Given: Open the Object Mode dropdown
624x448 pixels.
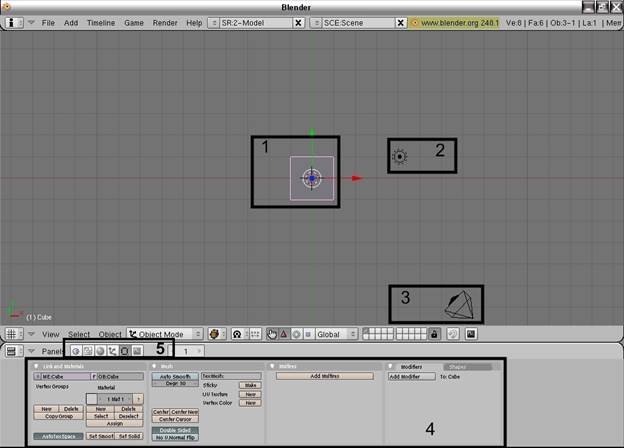Looking at the screenshot, I should coord(164,334).
